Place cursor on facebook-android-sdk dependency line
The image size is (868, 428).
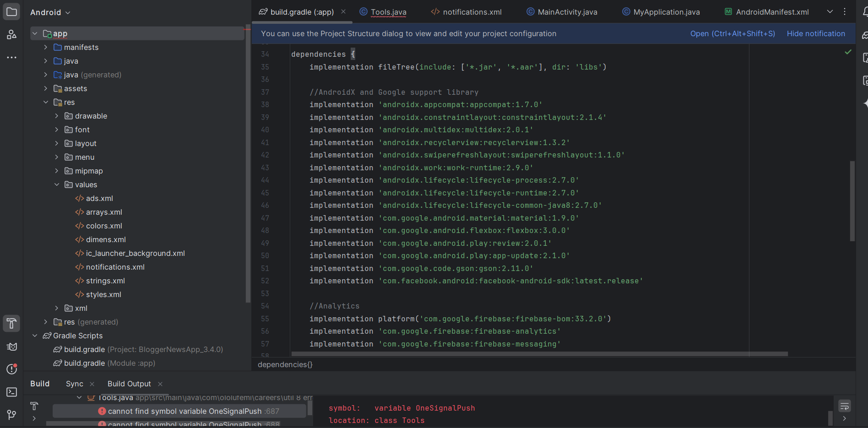[x=476, y=281]
